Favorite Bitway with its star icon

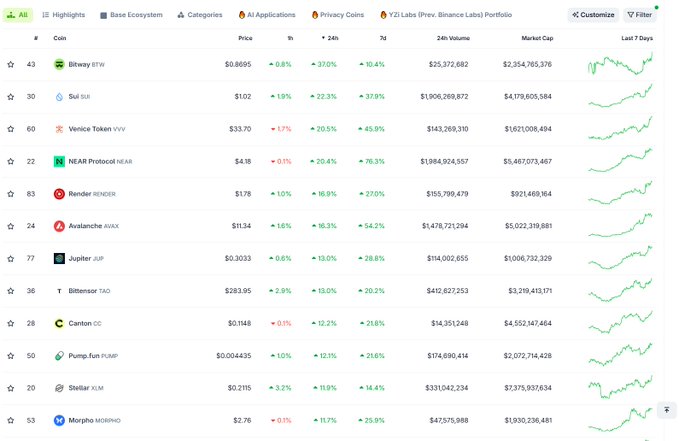coord(11,65)
